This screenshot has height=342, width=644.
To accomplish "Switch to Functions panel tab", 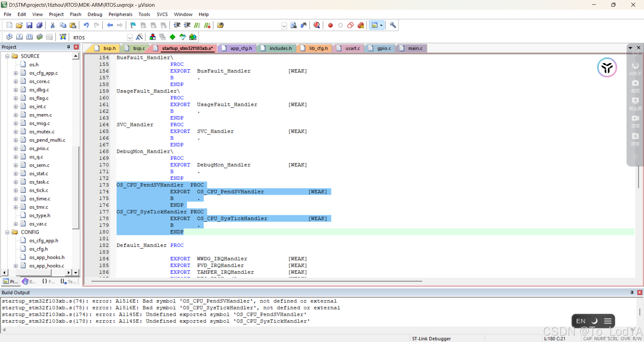I will 48,282.
